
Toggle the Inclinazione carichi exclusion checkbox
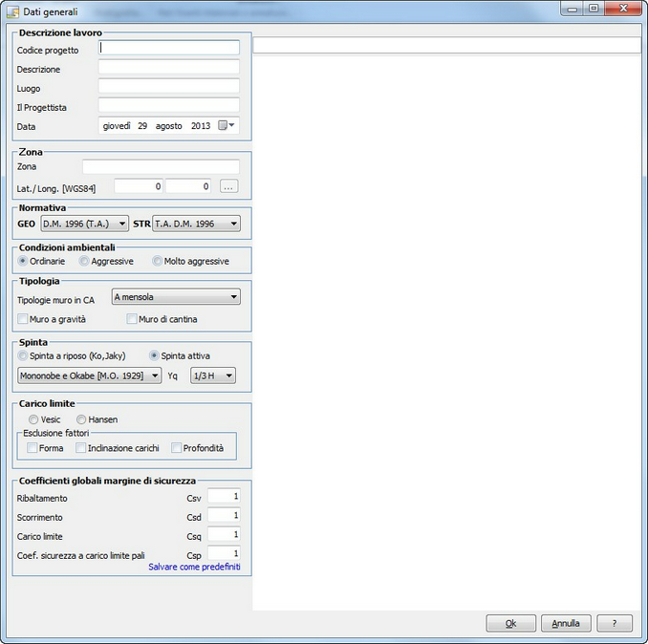point(80,448)
